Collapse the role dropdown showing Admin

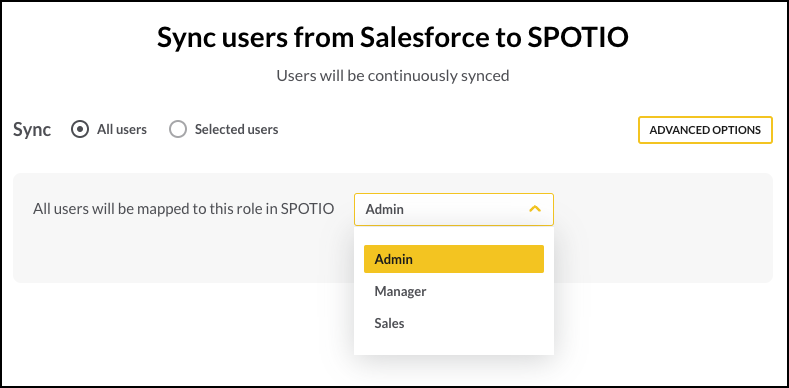click(453, 209)
